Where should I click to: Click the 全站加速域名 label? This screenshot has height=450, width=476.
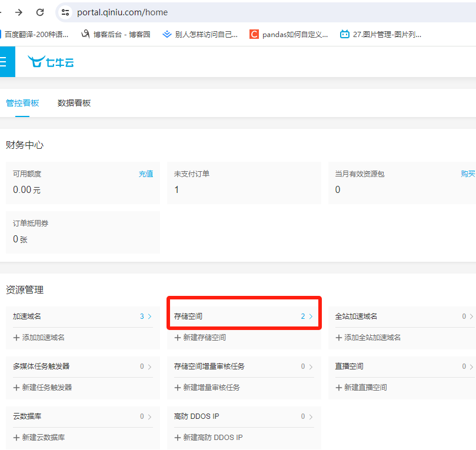(x=356, y=316)
